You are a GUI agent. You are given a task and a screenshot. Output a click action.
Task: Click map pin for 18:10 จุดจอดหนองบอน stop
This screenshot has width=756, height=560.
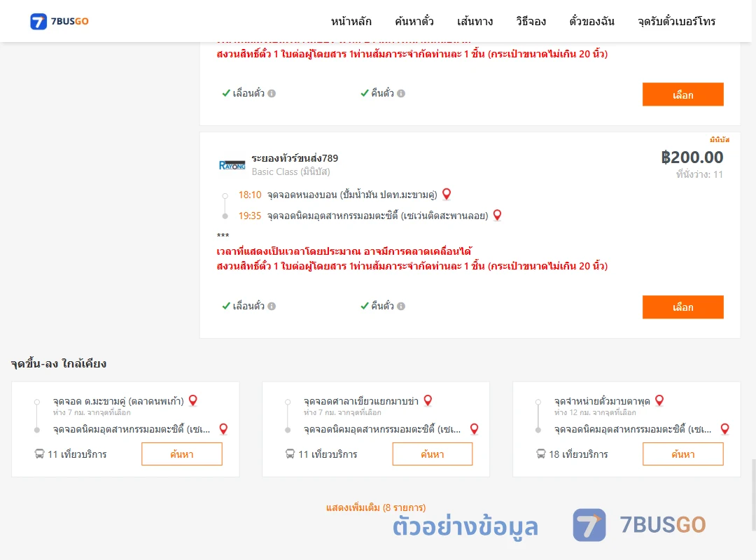(447, 194)
